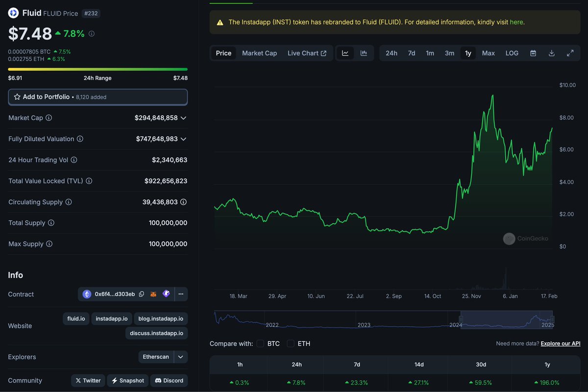
Task: Click Circulating Supply label info icon
Action: click(69, 202)
